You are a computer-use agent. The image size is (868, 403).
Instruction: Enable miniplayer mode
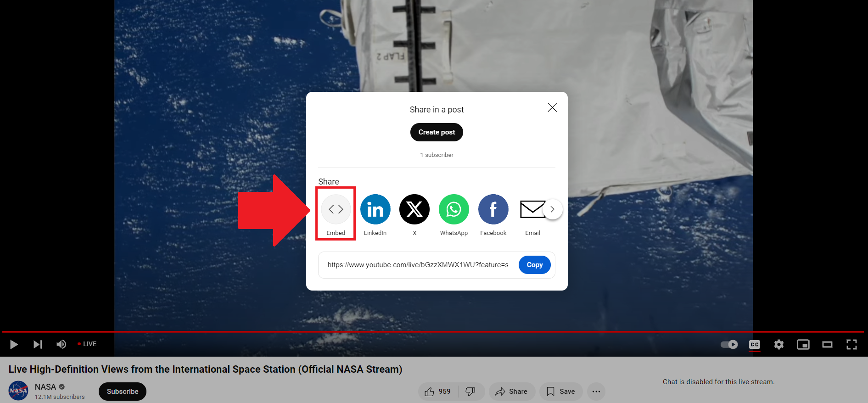click(x=803, y=344)
